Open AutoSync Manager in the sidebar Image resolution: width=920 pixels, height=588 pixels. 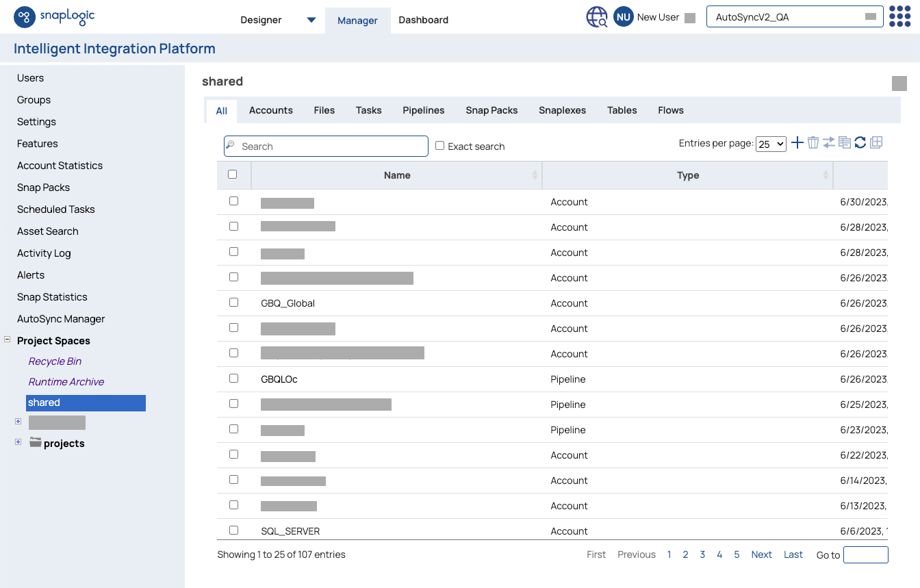(61, 319)
